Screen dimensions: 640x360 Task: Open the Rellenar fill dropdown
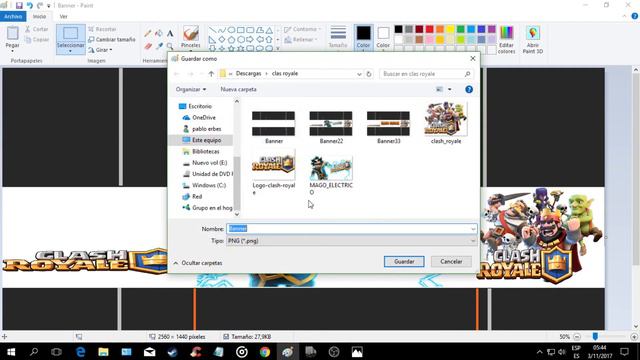301,40
